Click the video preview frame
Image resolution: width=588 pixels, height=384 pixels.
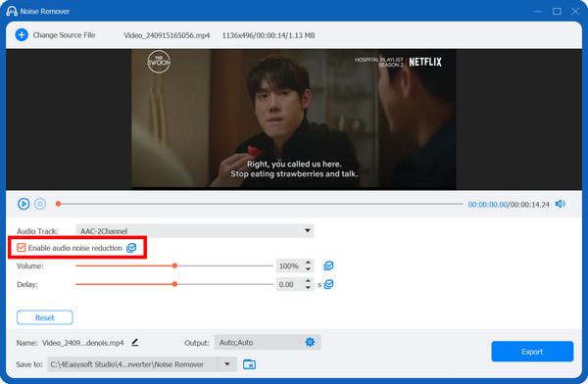tap(294, 119)
